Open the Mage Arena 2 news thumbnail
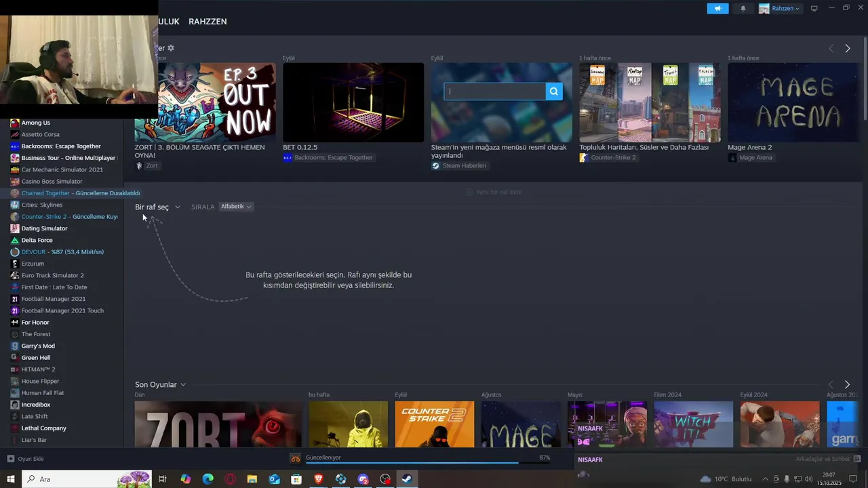 tap(793, 102)
